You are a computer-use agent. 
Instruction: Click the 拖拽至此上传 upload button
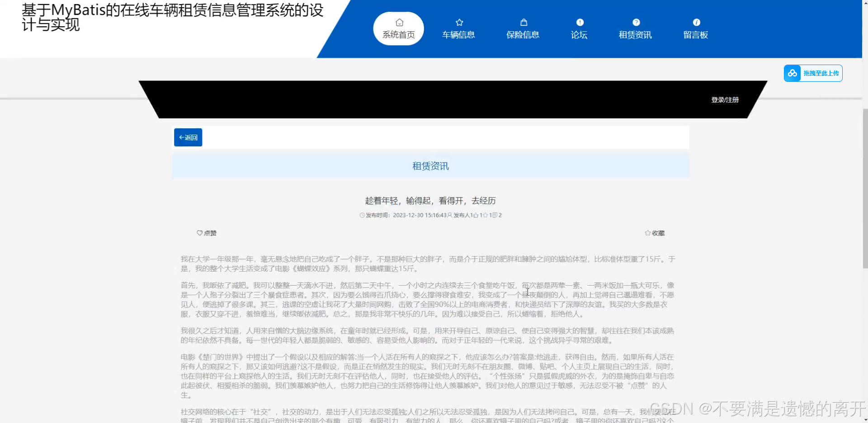813,73
